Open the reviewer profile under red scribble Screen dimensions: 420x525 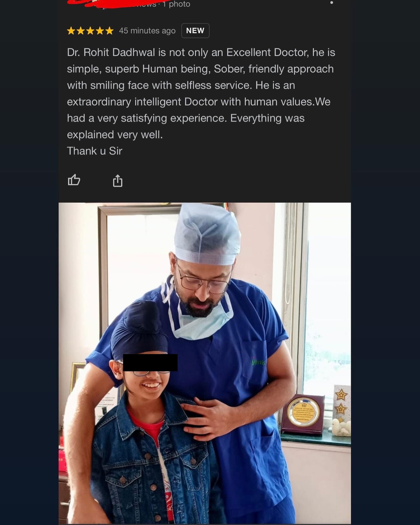(x=111, y=3)
